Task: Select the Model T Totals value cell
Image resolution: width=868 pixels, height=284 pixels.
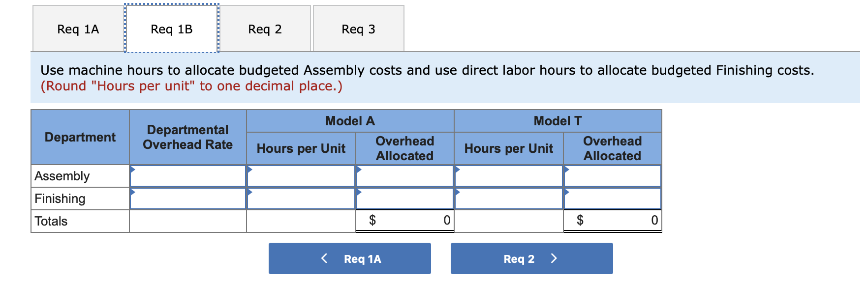Action: pos(613,221)
